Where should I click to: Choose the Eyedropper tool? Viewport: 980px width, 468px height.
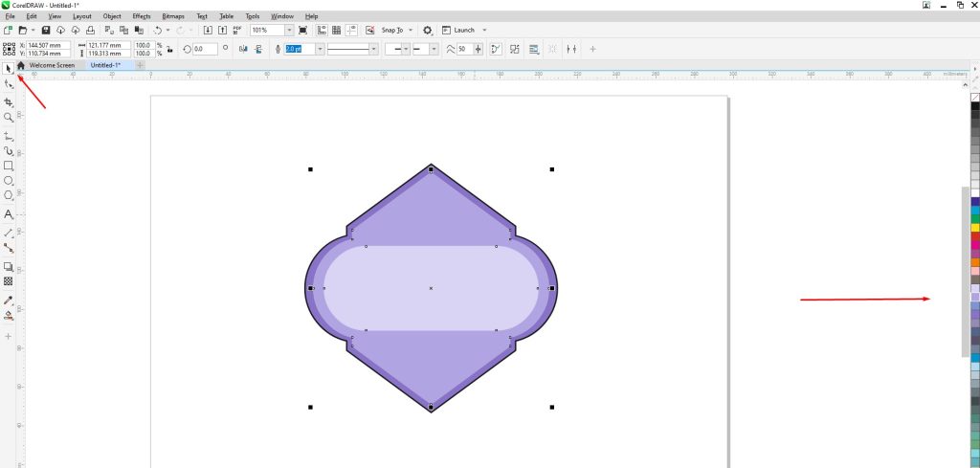[x=9, y=301]
